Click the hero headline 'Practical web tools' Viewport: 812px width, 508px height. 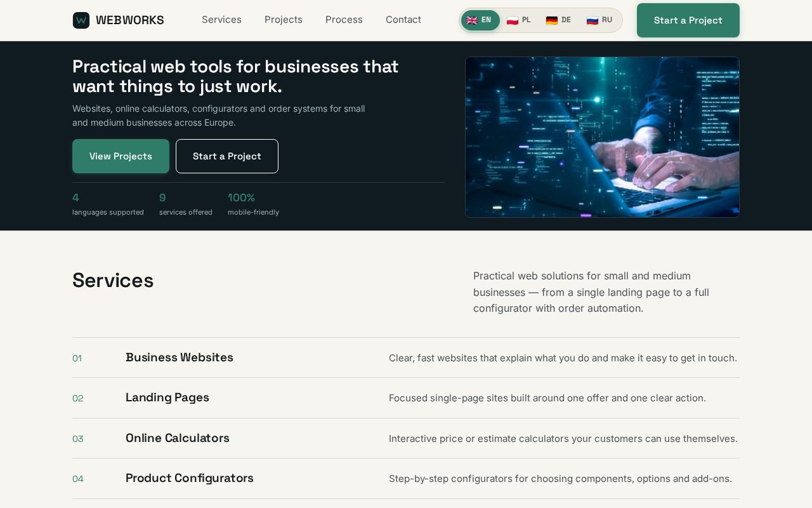[x=235, y=76]
